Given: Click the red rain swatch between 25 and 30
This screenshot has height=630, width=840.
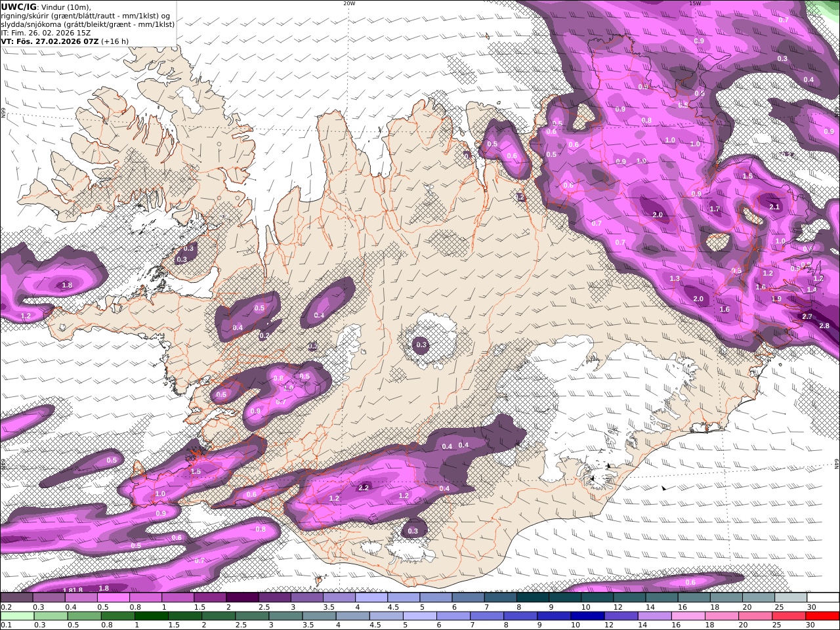Looking at the screenshot, I should click(787, 616).
